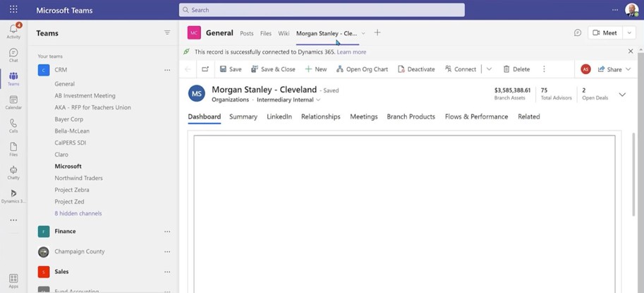This screenshot has width=644, height=293.
Task: Filter the teams list
Action: point(167,33)
